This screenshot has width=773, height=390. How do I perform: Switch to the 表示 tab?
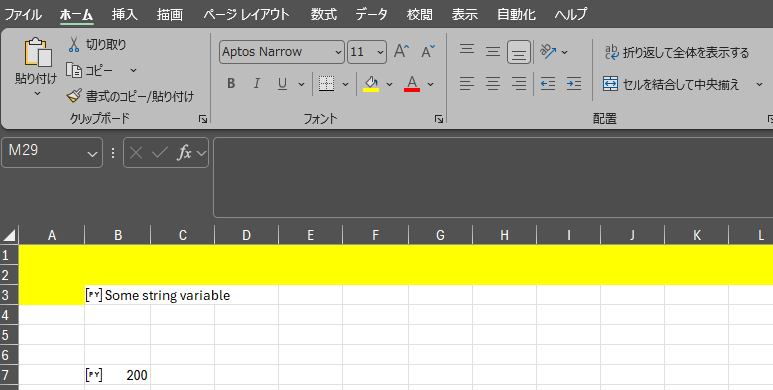(464, 14)
